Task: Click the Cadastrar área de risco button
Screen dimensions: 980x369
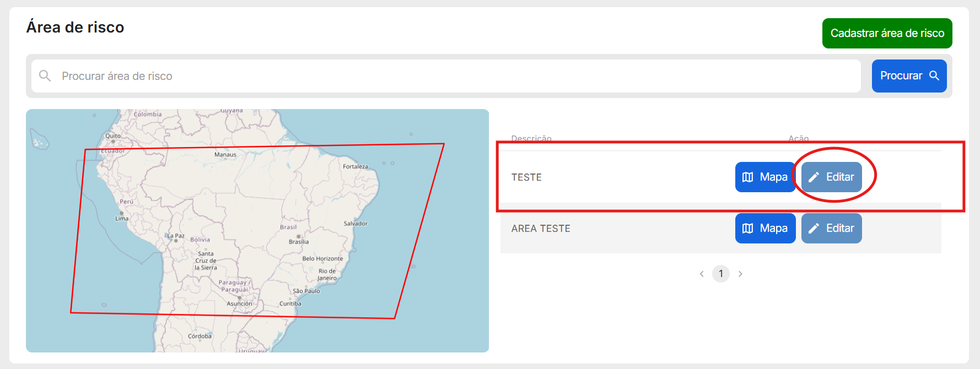Action: [887, 33]
